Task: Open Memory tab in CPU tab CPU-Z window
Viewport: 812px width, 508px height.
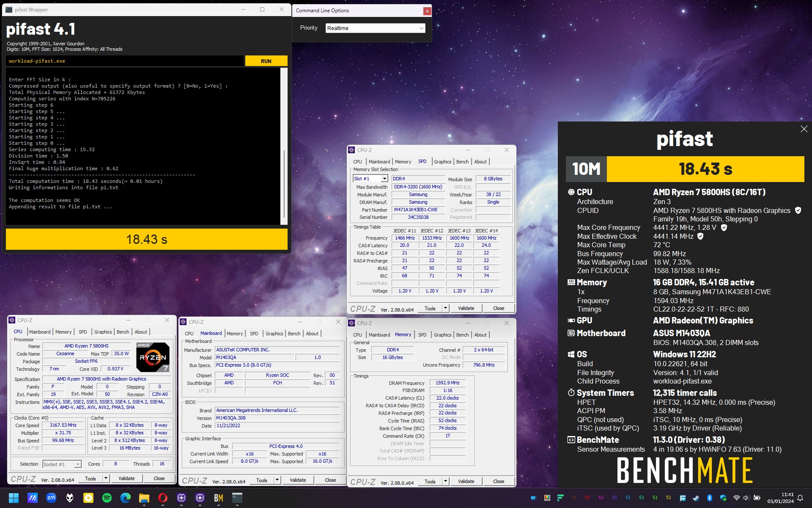Action: click(x=63, y=332)
